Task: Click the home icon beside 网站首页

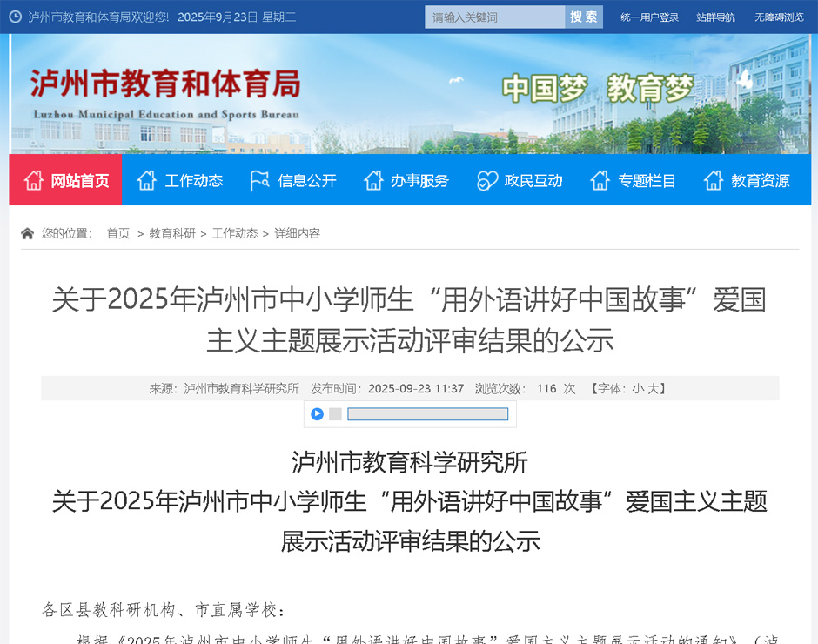Action: pos(34,180)
